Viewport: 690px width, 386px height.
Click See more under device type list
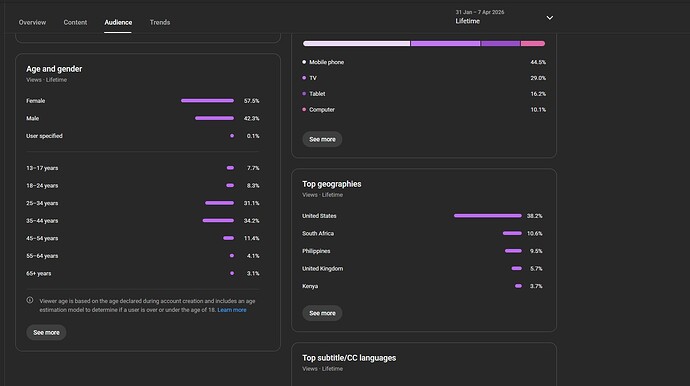pyautogui.click(x=322, y=139)
